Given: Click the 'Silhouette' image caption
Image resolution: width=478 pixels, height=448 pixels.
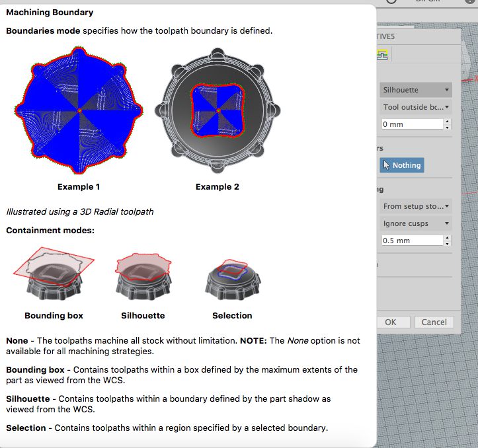Looking at the screenshot, I should [x=143, y=315].
